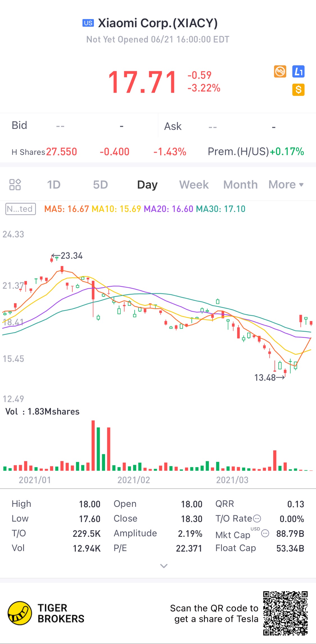316x644 pixels.
Task: Tap the info icon beside T/O Rate
Action: point(257,519)
